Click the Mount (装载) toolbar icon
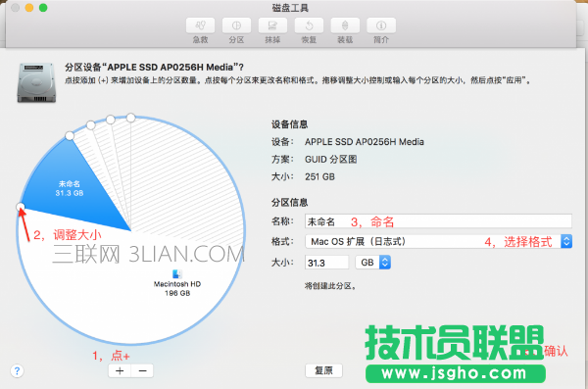The width and height of the screenshot is (588, 389). point(345,25)
